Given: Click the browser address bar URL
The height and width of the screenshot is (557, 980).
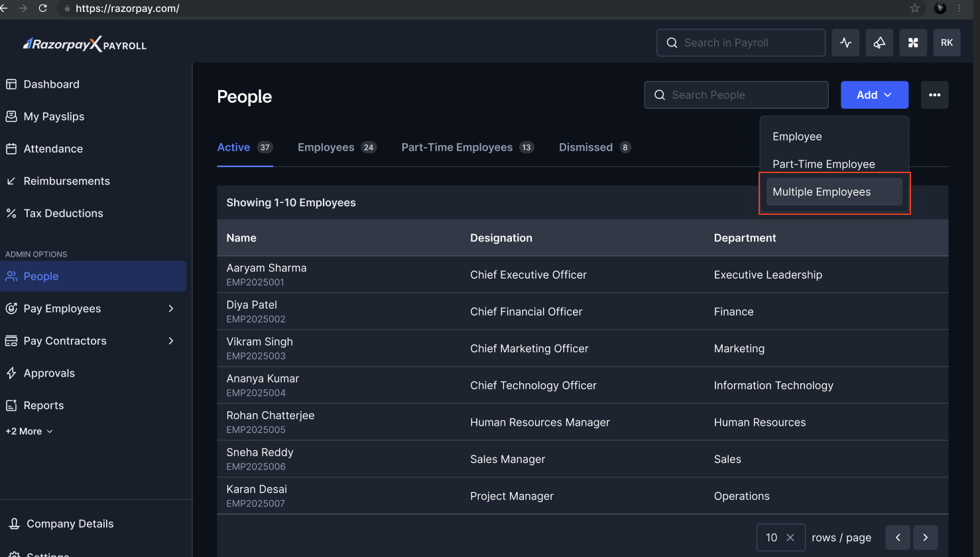Looking at the screenshot, I should (127, 9).
